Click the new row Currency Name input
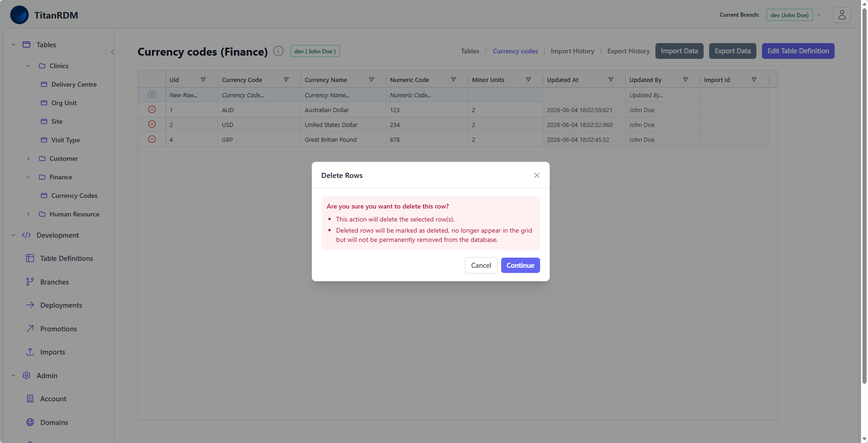This screenshot has width=868, height=443. [x=343, y=95]
